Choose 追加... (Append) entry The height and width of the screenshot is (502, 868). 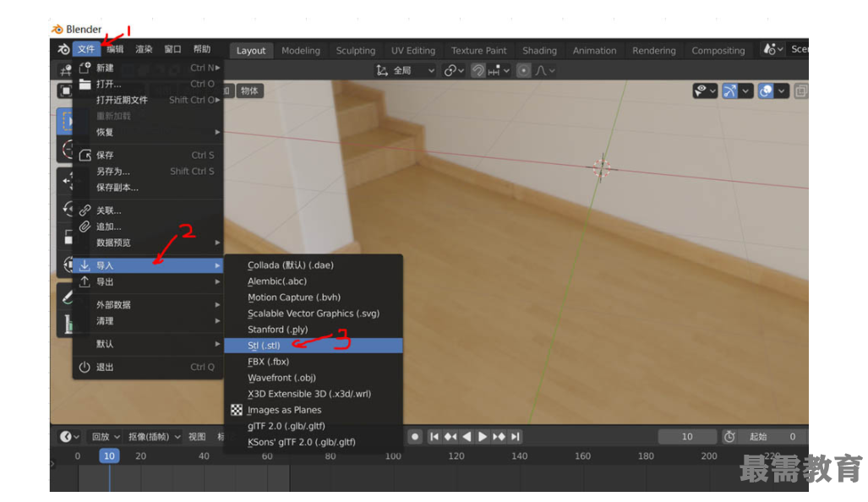(x=149, y=227)
